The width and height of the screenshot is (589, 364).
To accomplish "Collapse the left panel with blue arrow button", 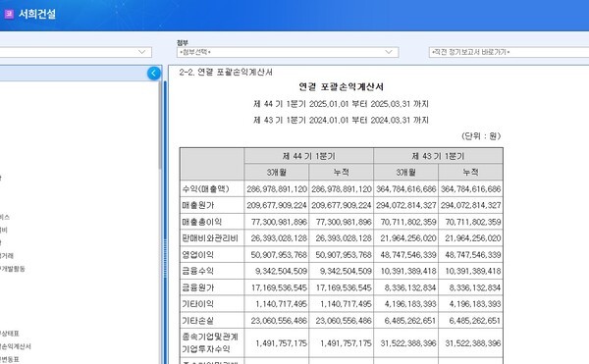I will (154, 74).
